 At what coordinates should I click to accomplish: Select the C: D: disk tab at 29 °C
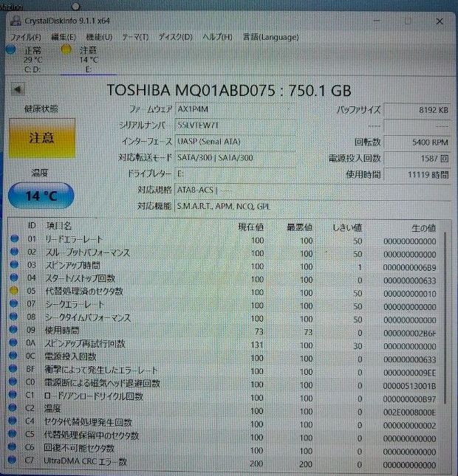click(x=33, y=60)
